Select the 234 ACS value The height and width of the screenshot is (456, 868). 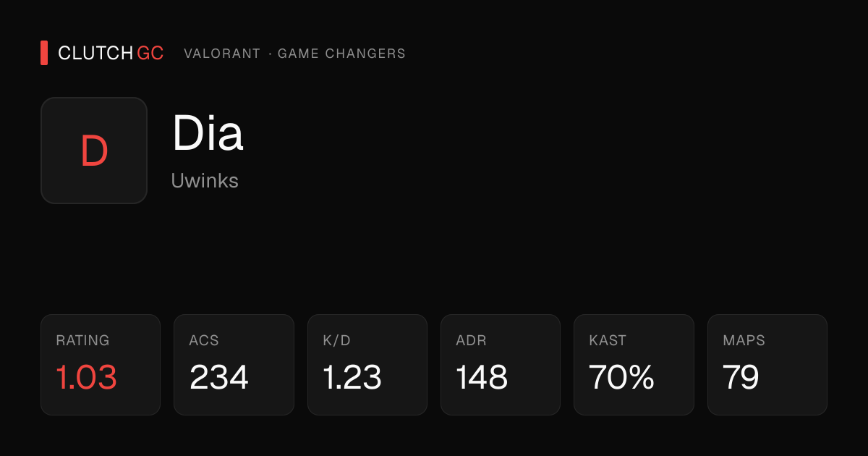pos(219,377)
